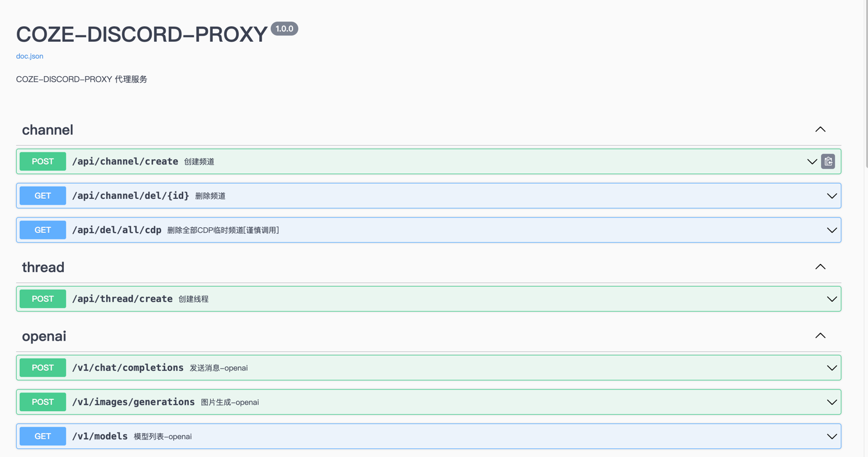Open the openai tag heading
The width and height of the screenshot is (868, 457).
[x=44, y=336]
